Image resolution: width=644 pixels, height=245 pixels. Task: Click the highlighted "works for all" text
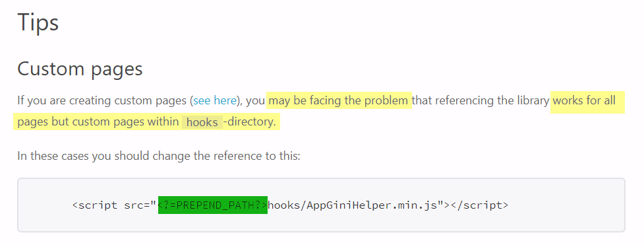pyautogui.click(x=587, y=100)
